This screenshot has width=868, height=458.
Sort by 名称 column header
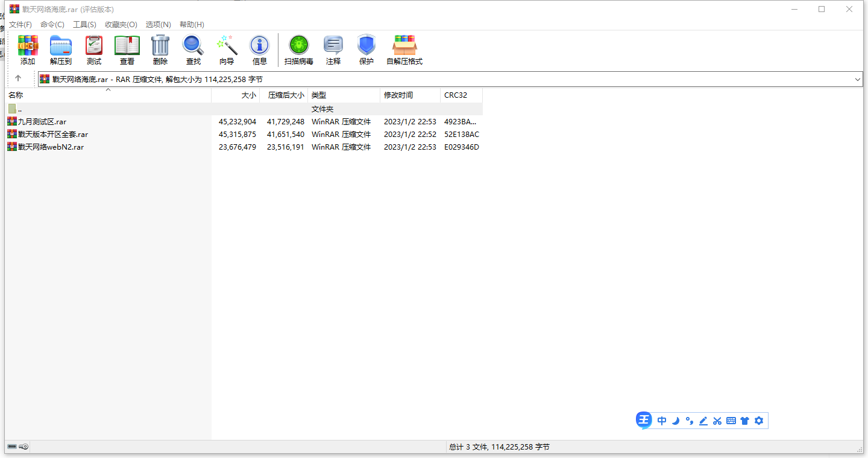pyautogui.click(x=16, y=95)
